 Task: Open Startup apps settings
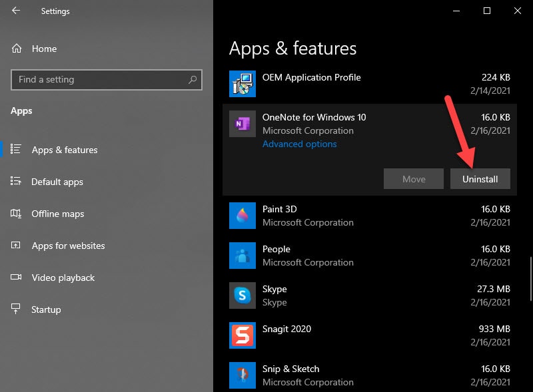(x=46, y=309)
